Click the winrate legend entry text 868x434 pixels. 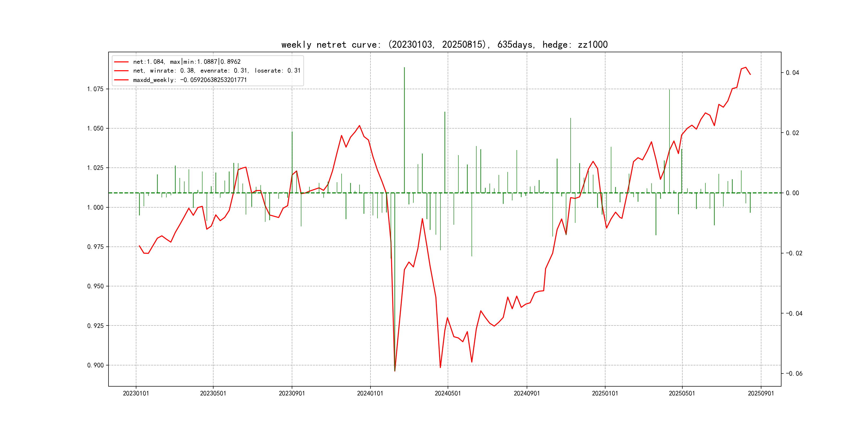[x=216, y=71]
